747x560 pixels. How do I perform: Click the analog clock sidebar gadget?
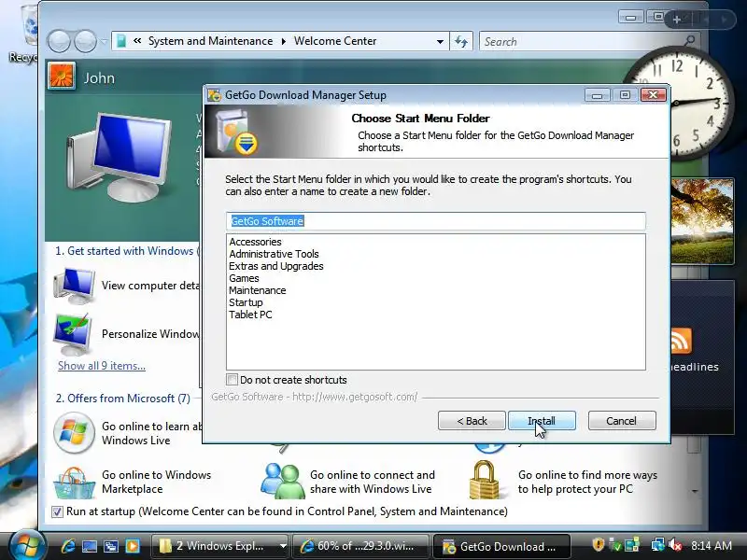(678, 103)
